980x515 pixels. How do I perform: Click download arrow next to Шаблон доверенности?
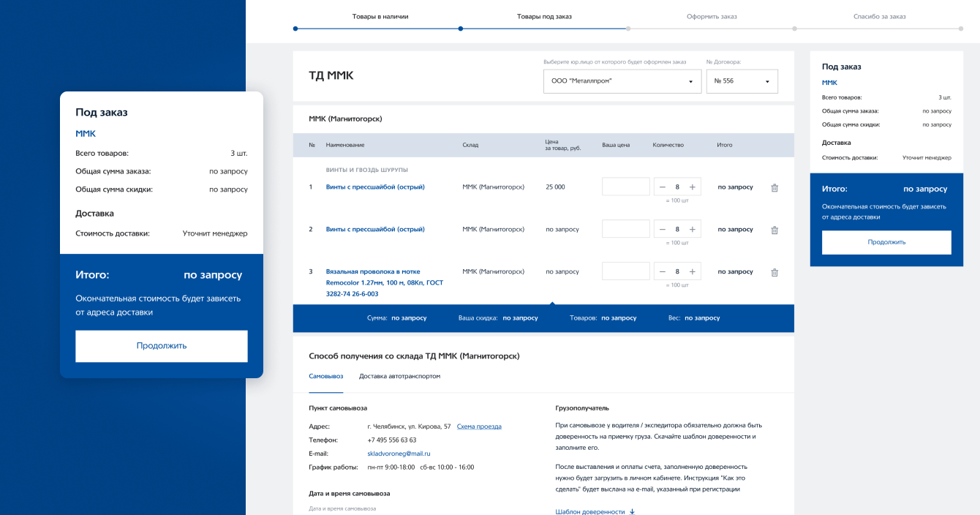click(632, 512)
